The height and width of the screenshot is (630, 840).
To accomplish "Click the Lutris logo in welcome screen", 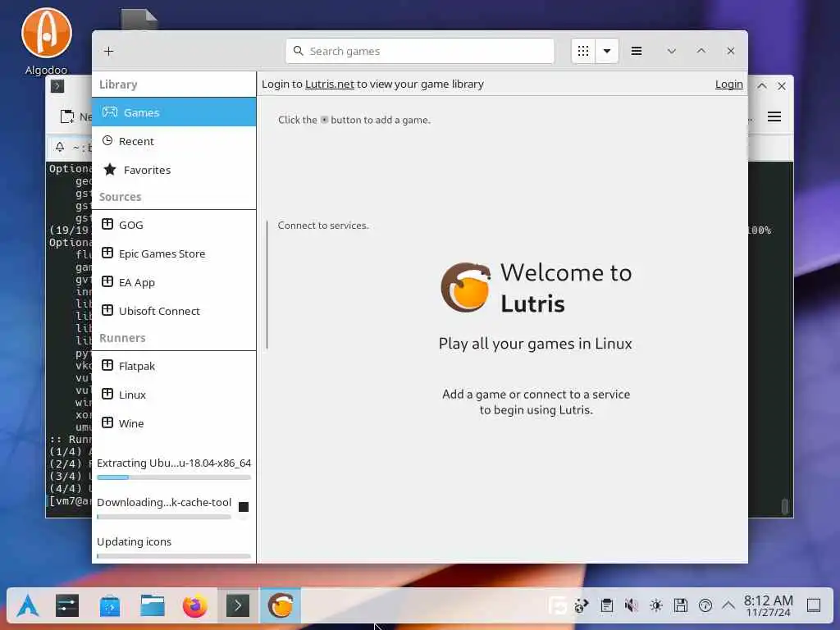I will (x=465, y=287).
